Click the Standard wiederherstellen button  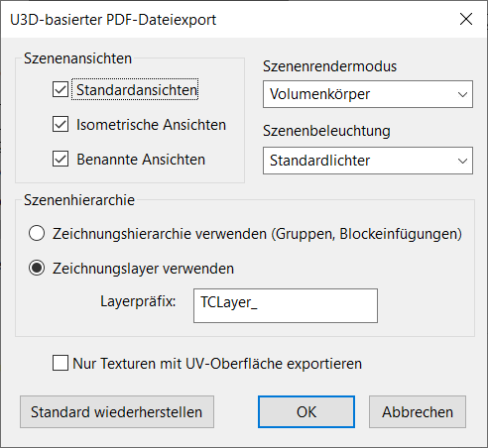(x=117, y=412)
